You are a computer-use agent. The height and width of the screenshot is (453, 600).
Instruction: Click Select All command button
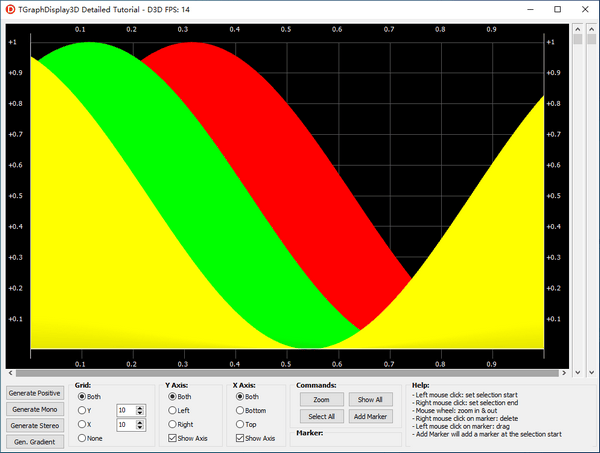pyautogui.click(x=321, y=416)
